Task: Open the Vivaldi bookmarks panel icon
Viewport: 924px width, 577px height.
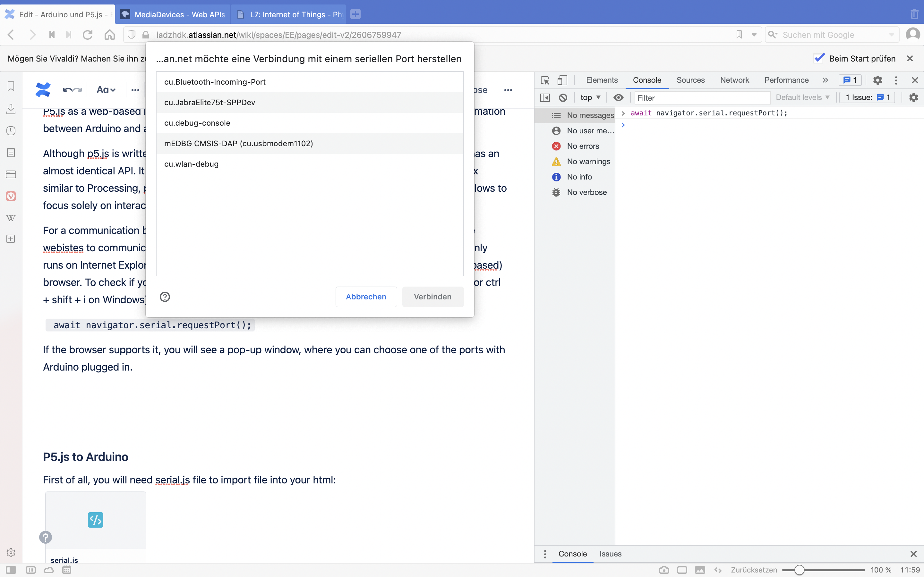Action: click(x=11, y=86)
